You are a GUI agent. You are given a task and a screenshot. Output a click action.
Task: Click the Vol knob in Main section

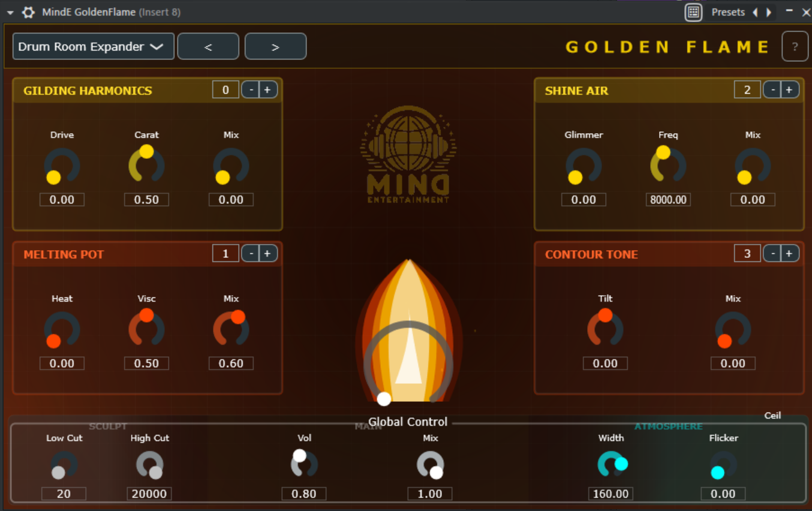click(304, 464)
